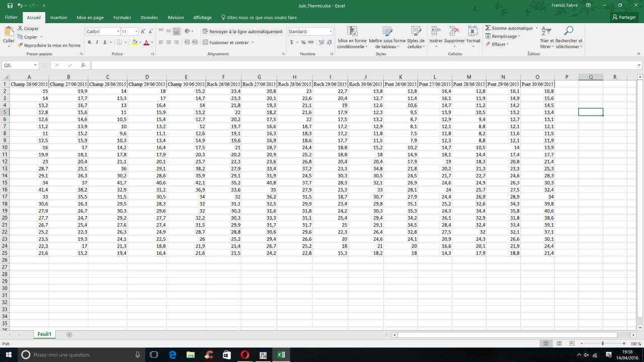Apply the red font color
This screenshot has width=644, height=362.
click(146, 43)
